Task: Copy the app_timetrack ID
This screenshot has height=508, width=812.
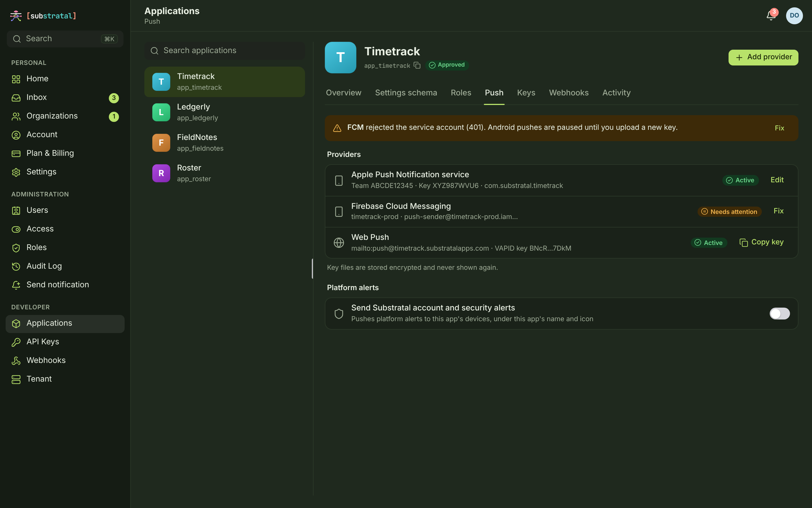Action: (x=417, y=65)
